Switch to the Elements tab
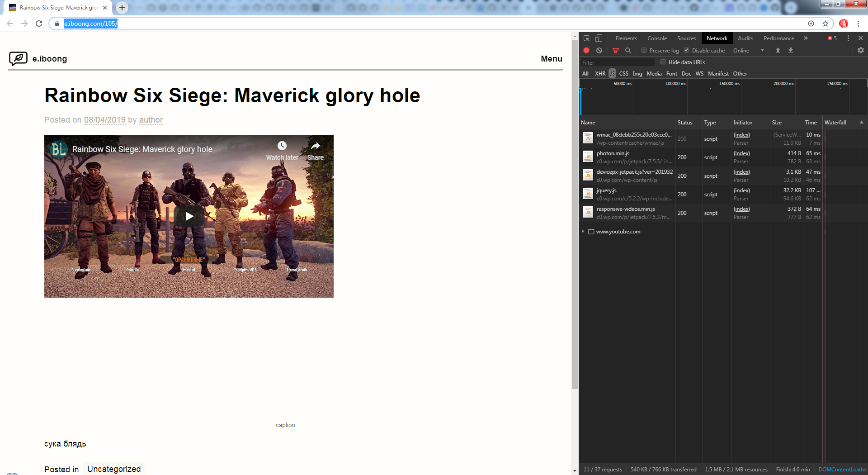Image resolution: width=868 pixels, height=475 pixels. point(626,38)
